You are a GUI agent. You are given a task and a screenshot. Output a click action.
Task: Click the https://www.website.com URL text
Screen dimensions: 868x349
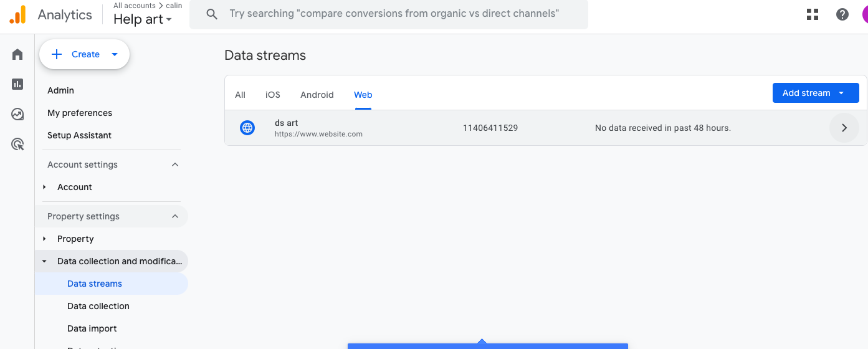[x=318, y=134]
